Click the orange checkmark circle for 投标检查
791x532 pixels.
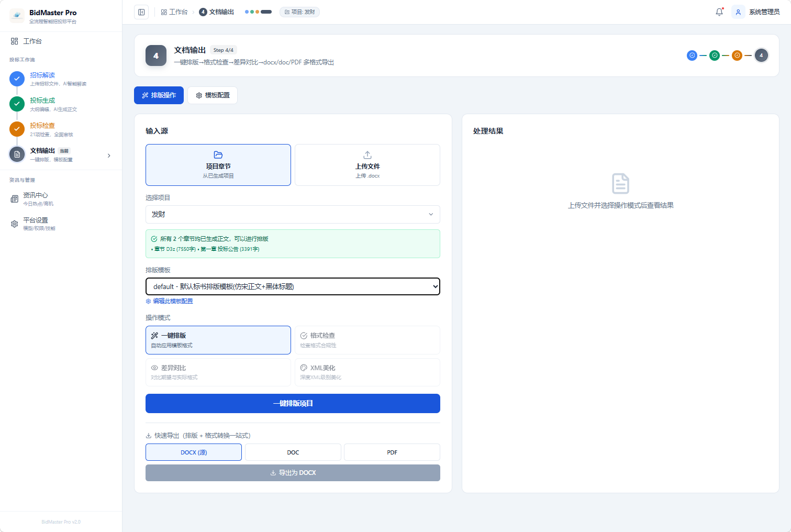point(17,129)
